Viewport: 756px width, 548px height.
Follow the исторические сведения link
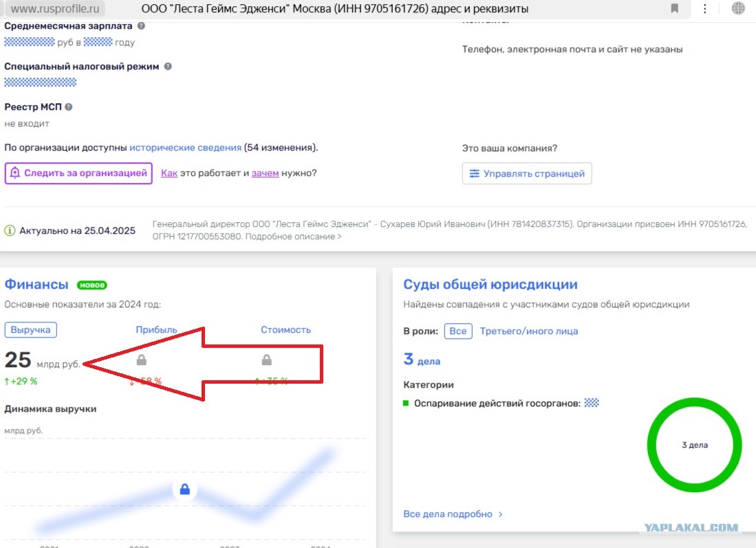click(x=186, y=147)
